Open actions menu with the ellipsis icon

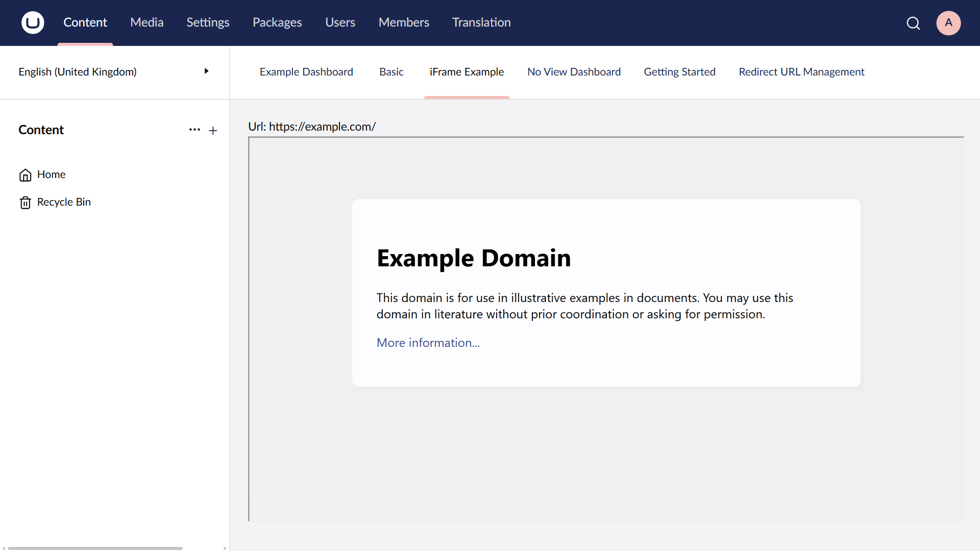[194, 130]
